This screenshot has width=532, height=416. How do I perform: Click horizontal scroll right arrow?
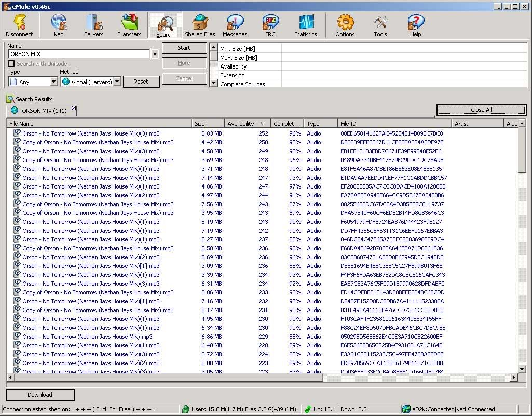tap(514, 377)
